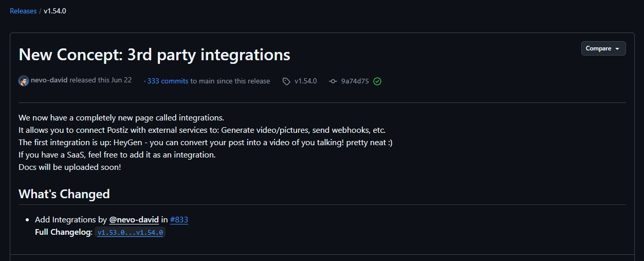Open nevo-david author profile link
Screen dimensions: 644x261
click(x=49, y=80)
